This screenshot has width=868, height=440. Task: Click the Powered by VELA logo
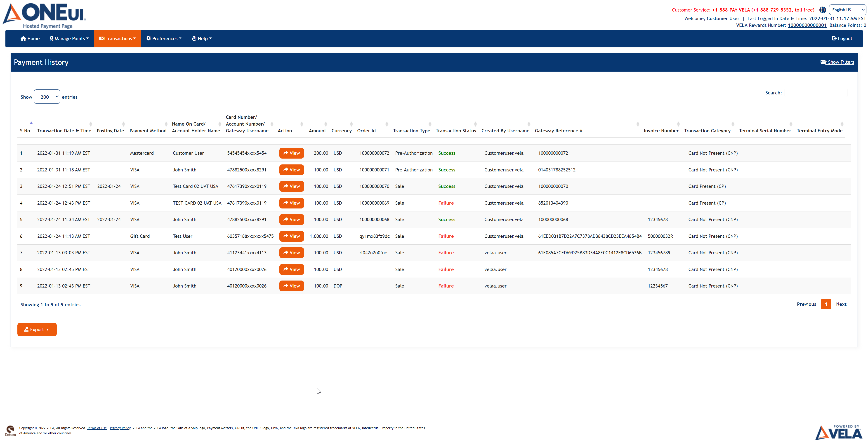838,432
